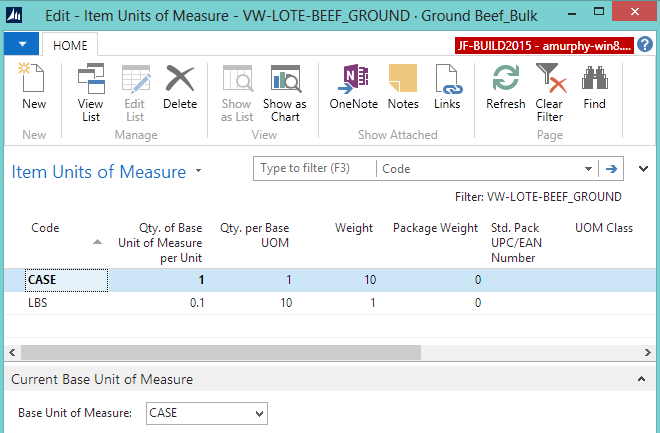The width and height of the screenshot is (660, 433).
Task: Click in Type to filter box
Action: (315, 169)
